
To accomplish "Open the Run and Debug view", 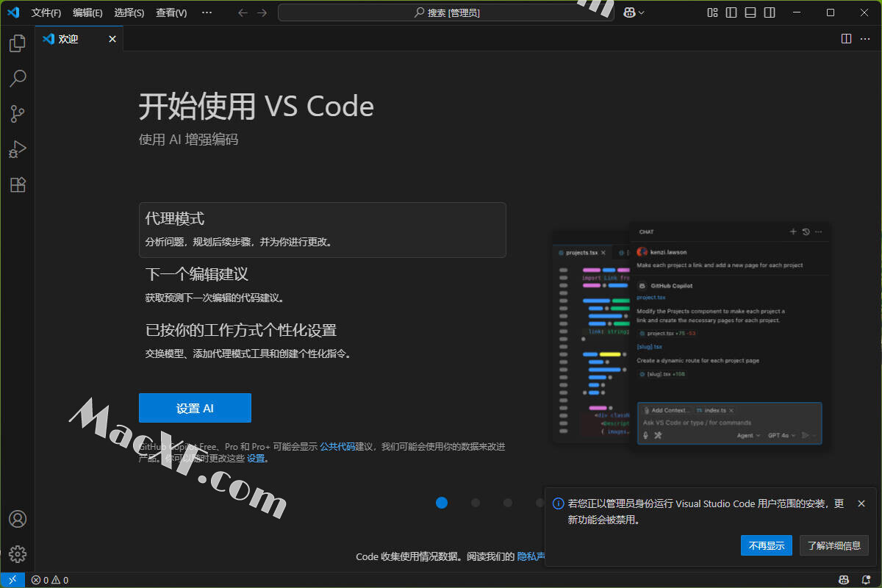I will pos(18,149).
